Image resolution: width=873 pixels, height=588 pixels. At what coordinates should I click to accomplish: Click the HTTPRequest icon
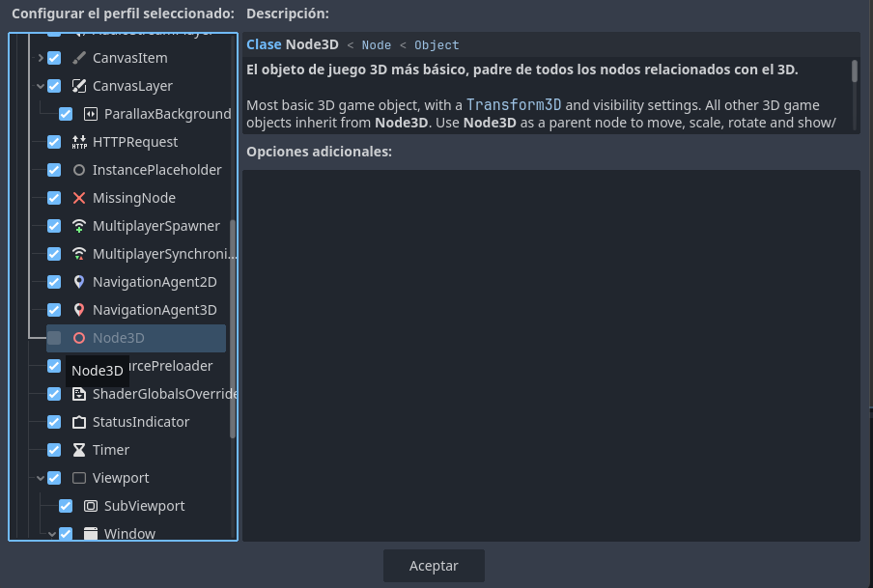click(x=79, y=142)
